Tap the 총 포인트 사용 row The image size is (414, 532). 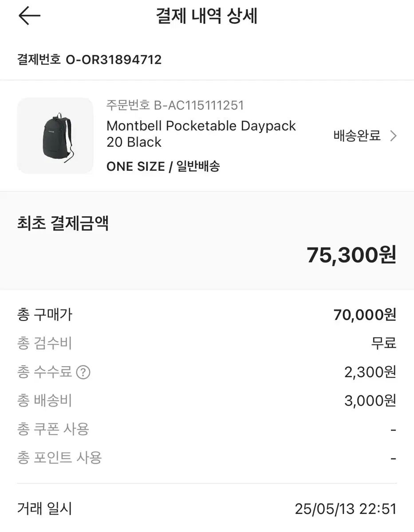coord(207,458)
